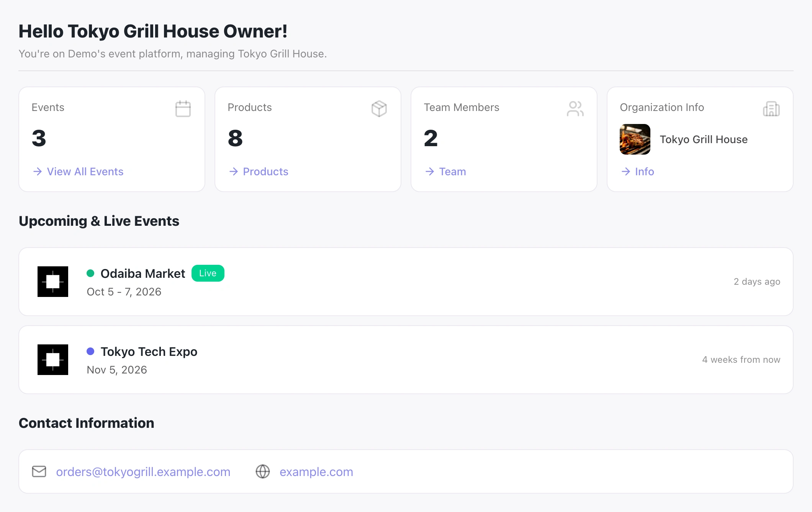Open the organization Info link
The image size is (812, 512).
point(645,171)
